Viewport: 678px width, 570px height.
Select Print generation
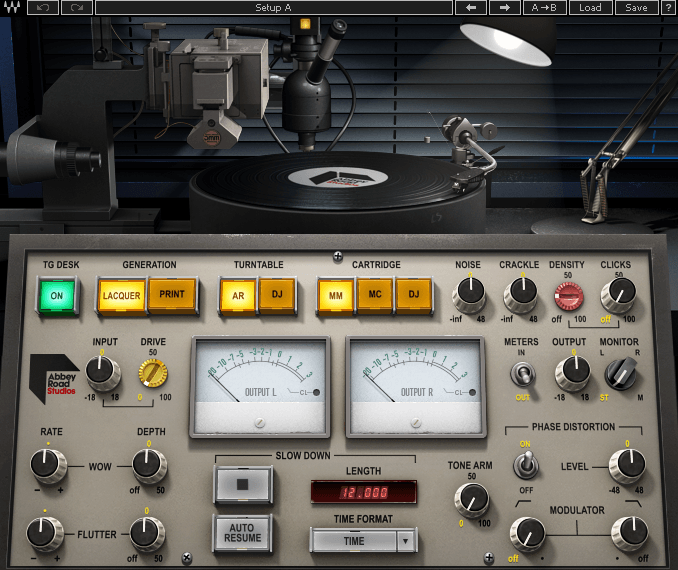coord(172,295)
